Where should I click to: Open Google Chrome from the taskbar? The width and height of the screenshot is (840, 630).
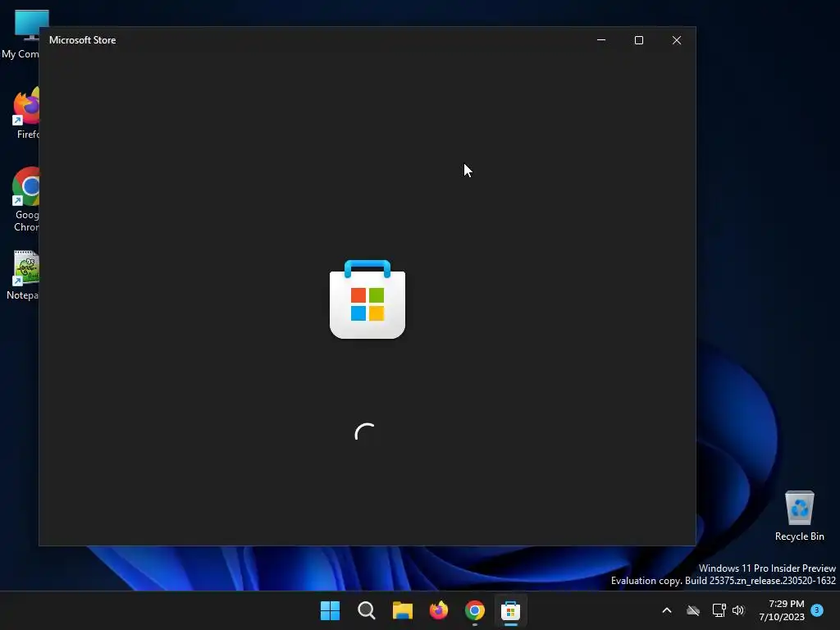tap(475, 610)
